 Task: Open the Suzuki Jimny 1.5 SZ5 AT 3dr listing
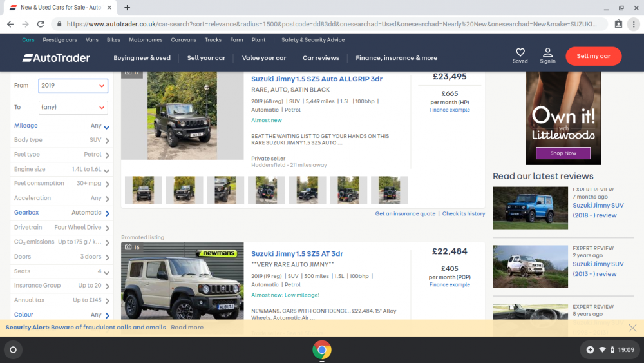[297, 253]
